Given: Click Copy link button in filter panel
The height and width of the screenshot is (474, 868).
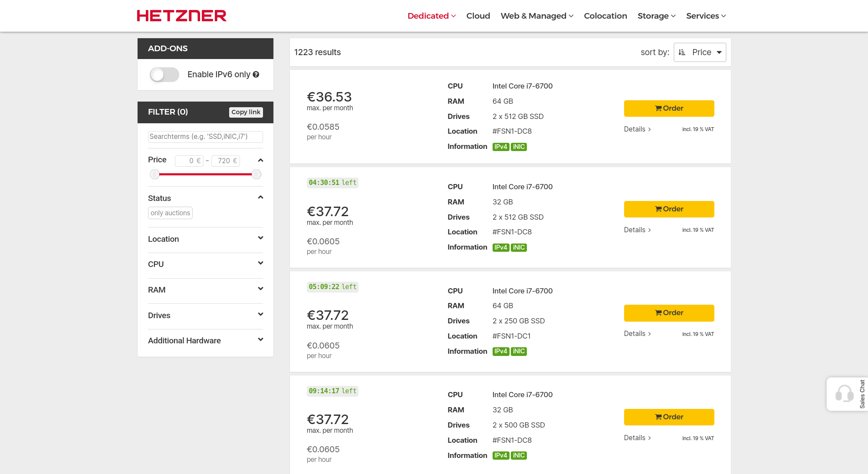Looking at the screenshot, I should [x=245, y=112].
